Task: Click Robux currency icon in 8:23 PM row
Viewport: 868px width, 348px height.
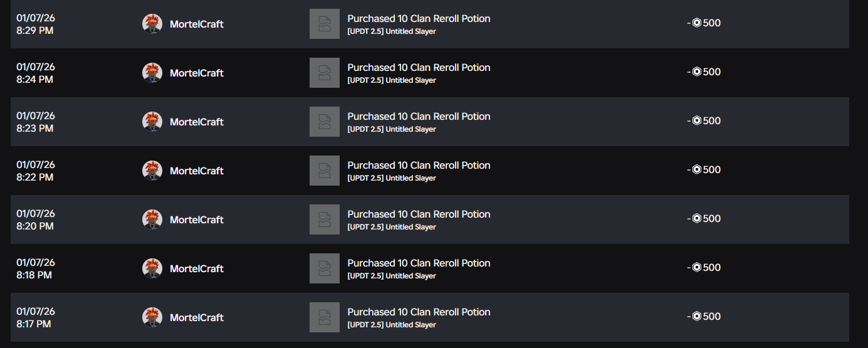Action: 696,121
